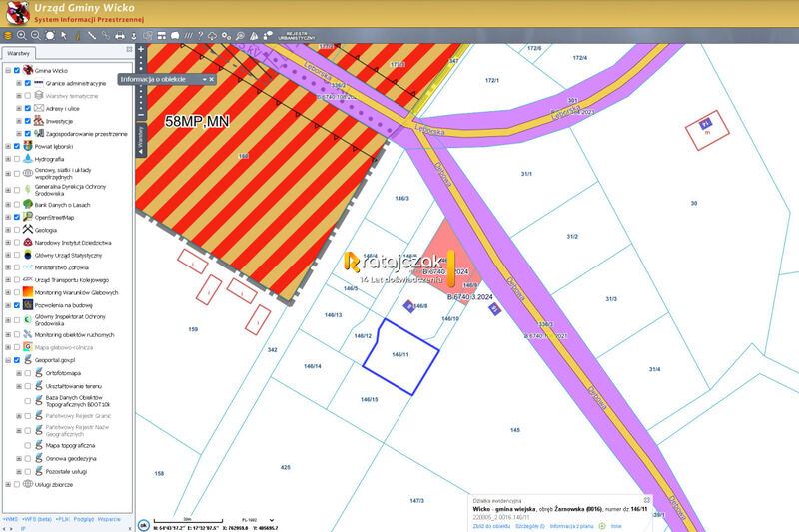Select the zoom in magnifier tool
This screenshot has width=799, height=532.
tap(21, 35)
